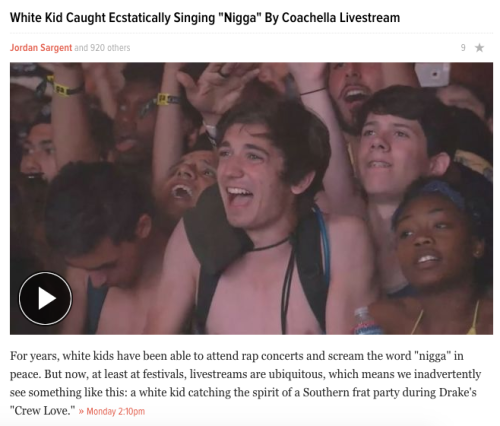Play the Coachella livestream video
The height and width of the screenshot is (426, 500).
pyautogui.click(x=45, y=298)
